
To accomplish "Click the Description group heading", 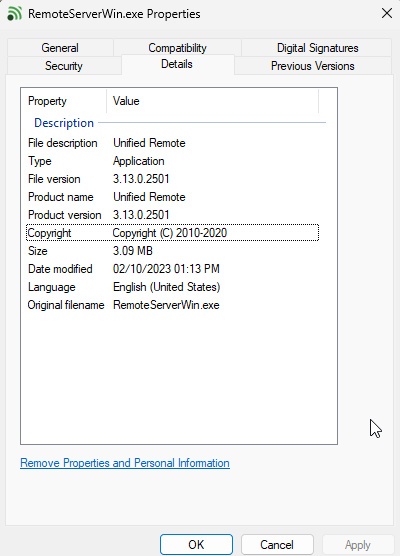I will [64, 123].
